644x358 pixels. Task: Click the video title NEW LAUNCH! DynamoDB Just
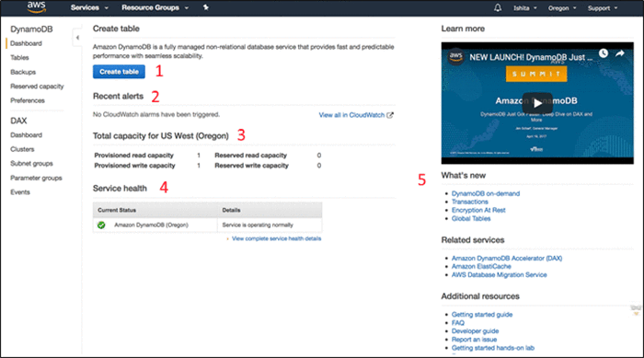tap(531, 57)
